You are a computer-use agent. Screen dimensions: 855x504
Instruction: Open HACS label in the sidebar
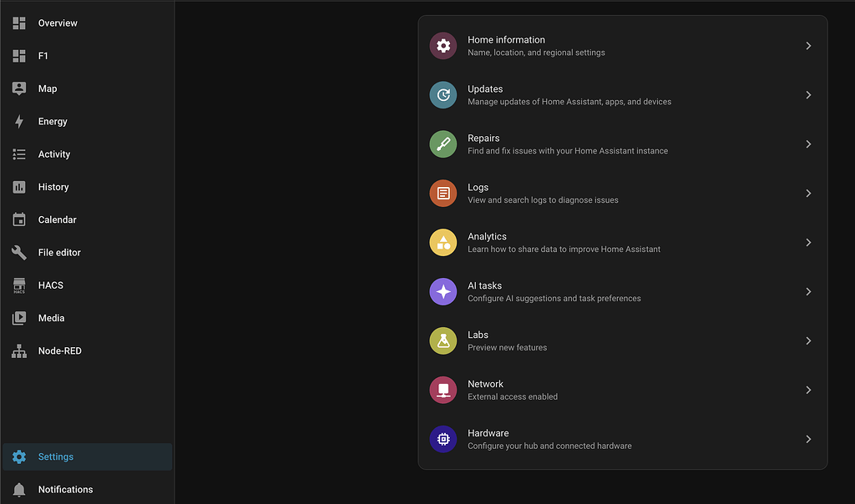51,285
